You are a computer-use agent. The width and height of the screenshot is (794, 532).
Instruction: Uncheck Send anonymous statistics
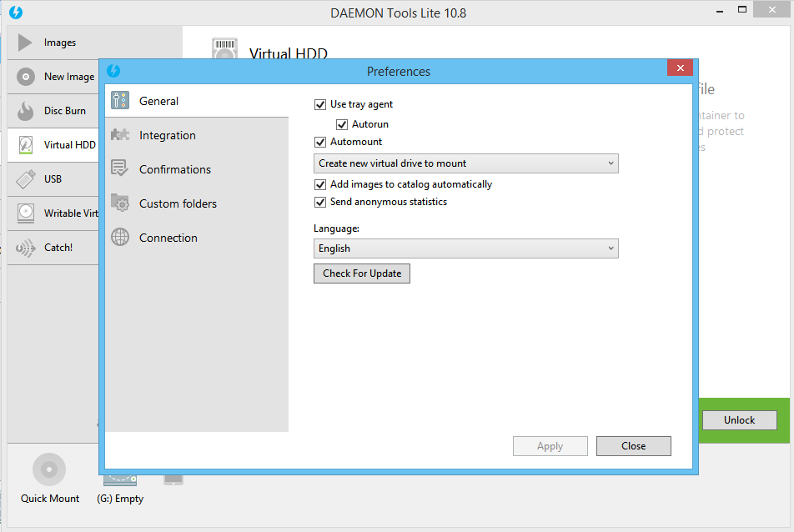point(320,203)
